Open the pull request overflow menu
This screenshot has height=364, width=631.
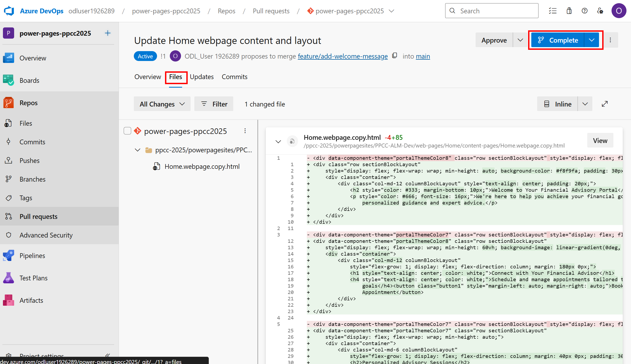pyautogui.click(x=610, y=40)
